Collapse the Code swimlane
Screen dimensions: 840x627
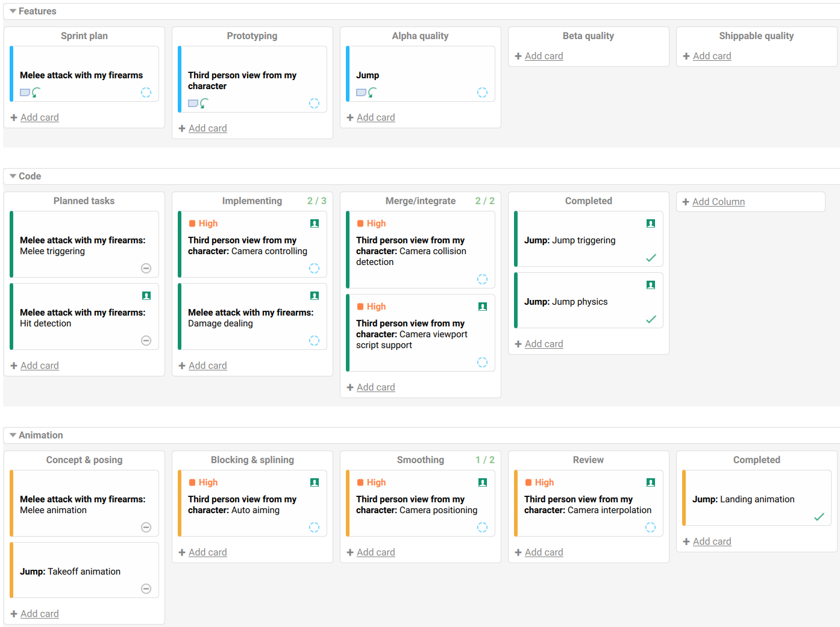pos(13,176)
